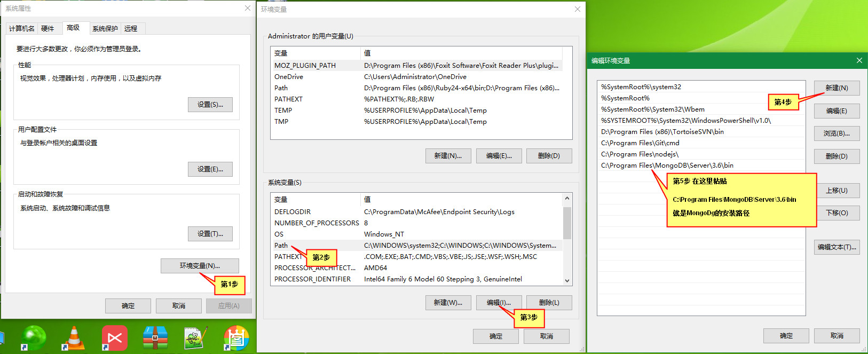Open the green ball desktop shortcut

[33, 338]
